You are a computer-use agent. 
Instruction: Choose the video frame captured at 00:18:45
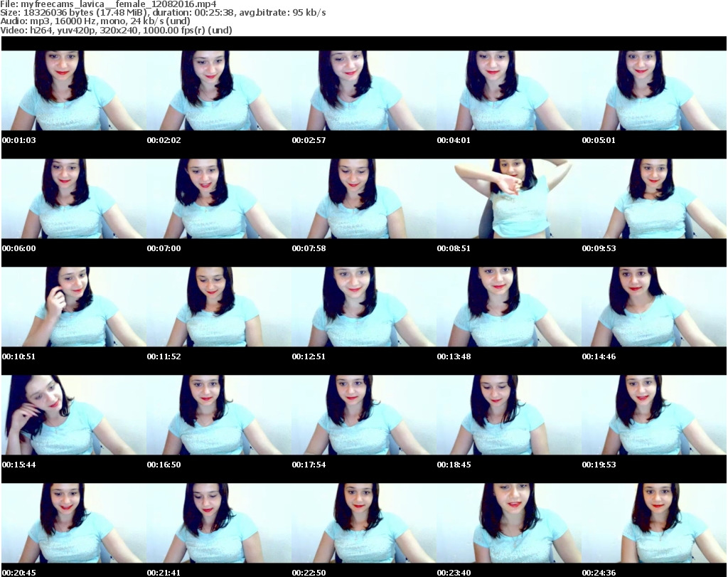pyautogui.click(x=509, y=415)
